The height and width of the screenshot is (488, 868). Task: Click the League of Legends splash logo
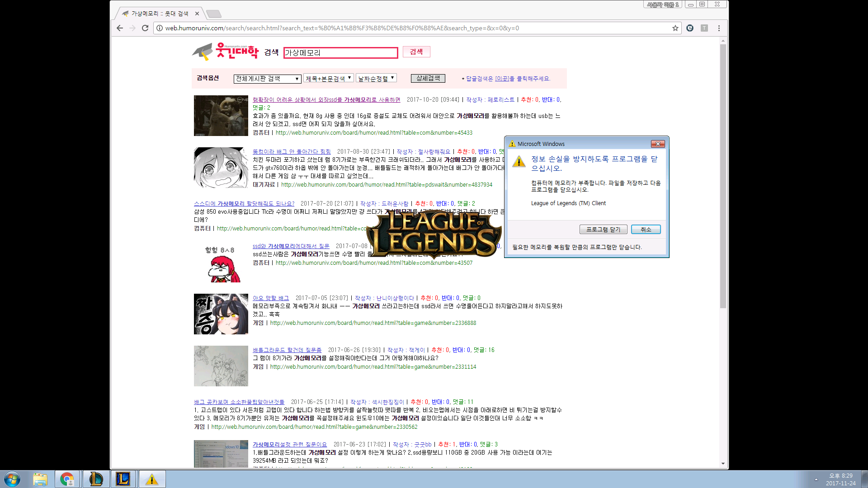pos(434,234)
